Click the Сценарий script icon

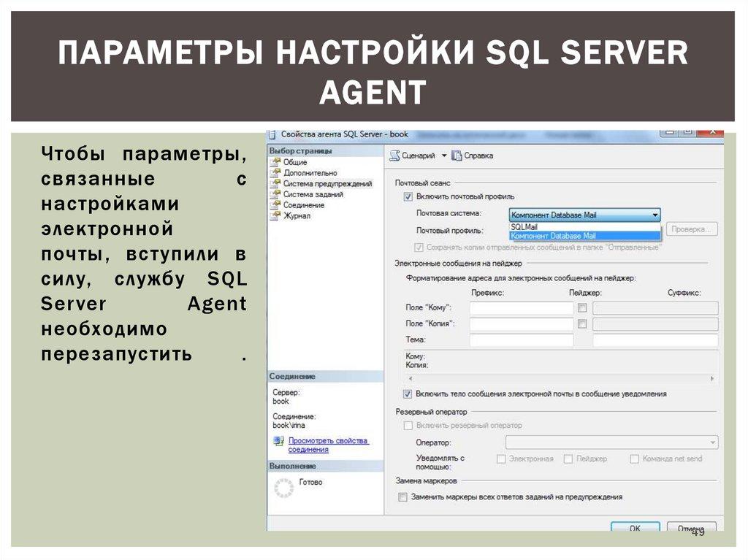tap(395, 156)
